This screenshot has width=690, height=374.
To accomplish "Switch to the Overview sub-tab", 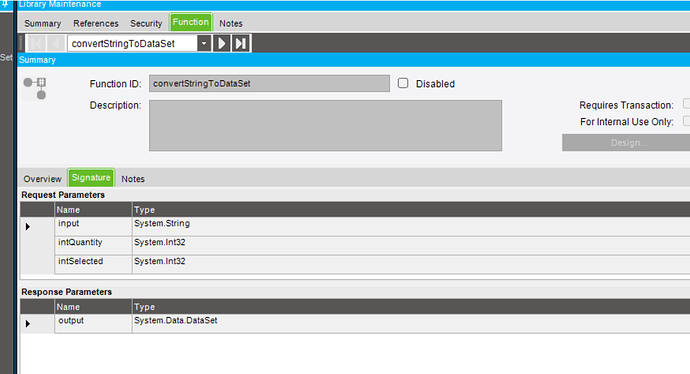I will [x=43, y=179].
